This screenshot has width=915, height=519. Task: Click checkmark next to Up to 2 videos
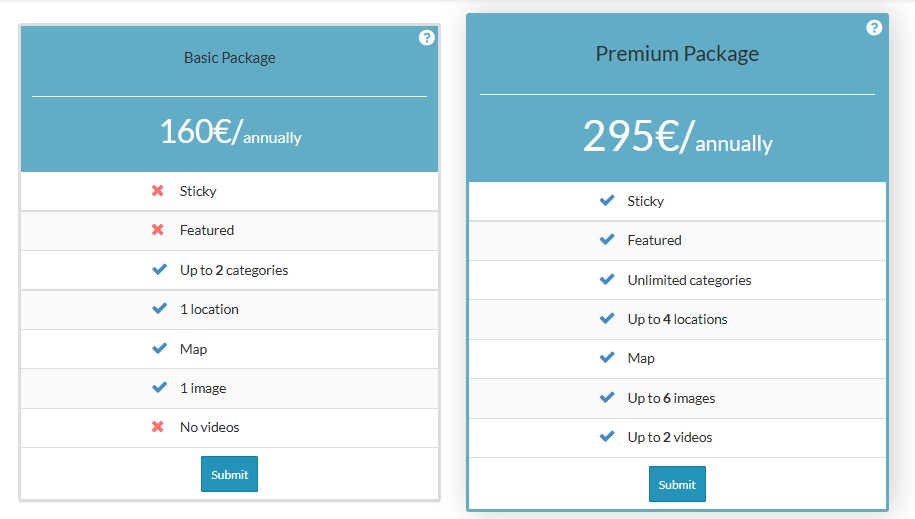click(x=606, y=437)
